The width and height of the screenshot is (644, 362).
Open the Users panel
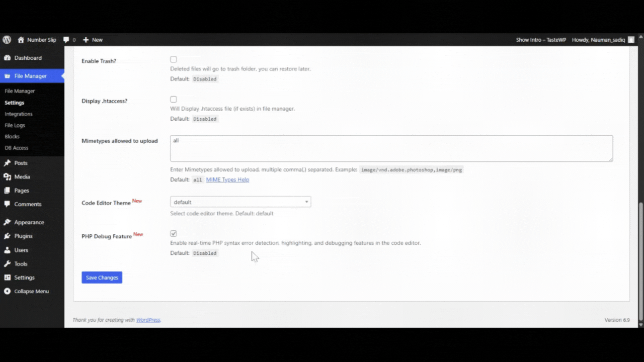pos(21,250)
